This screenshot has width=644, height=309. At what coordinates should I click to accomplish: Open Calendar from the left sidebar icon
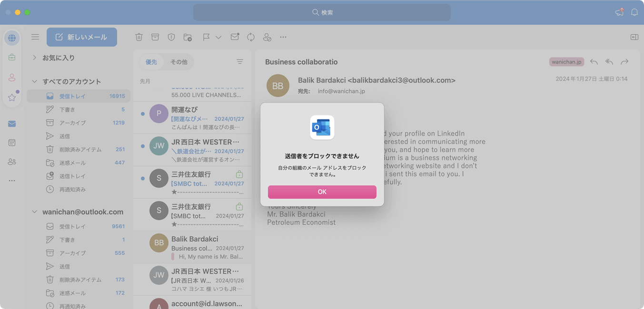pos(12,142)
